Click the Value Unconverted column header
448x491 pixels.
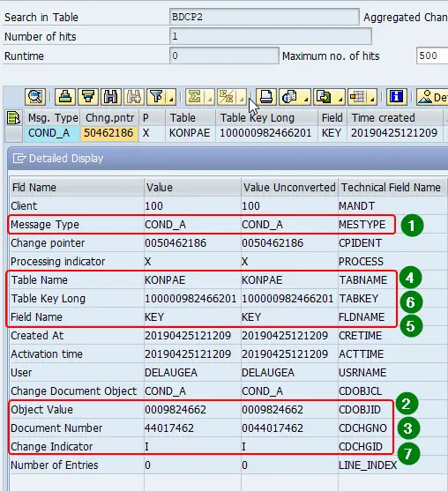[x=289, y=187]
